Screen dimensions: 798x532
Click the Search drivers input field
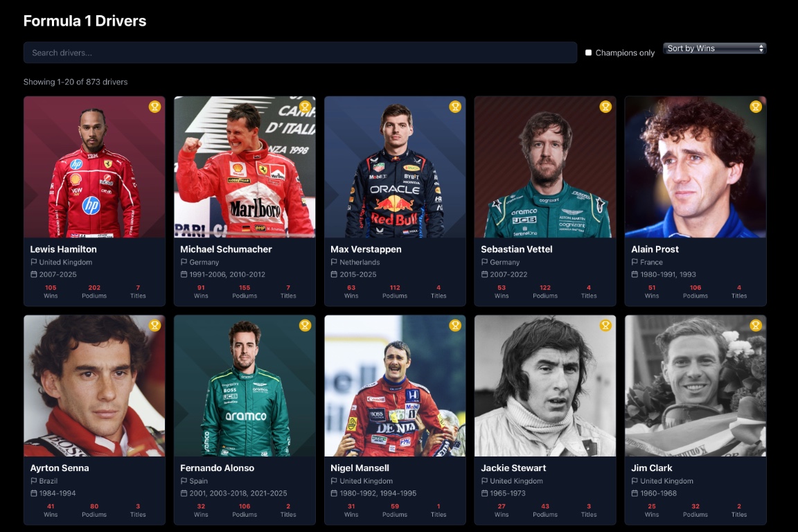click(x=301, y=52)
